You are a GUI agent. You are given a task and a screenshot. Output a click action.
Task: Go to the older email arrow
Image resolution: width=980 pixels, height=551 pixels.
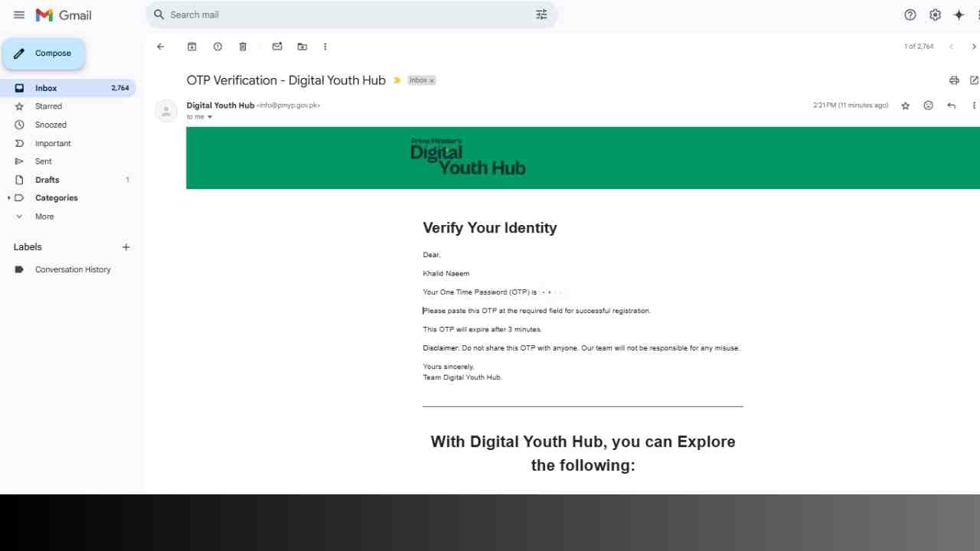974,47
